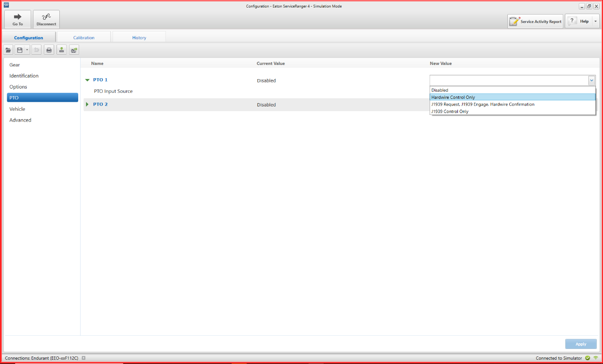Switch to the Calibration tab

[84, 38]
